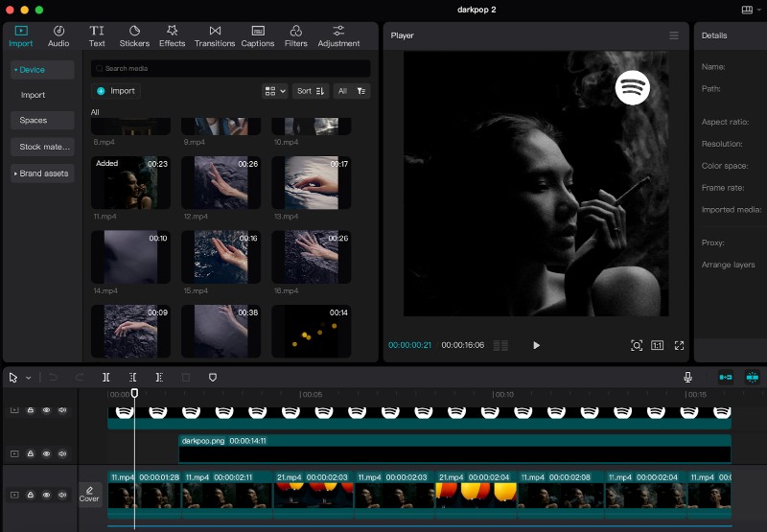Mute the main video track
Viewport: 767px width, 532px height.
62,495
